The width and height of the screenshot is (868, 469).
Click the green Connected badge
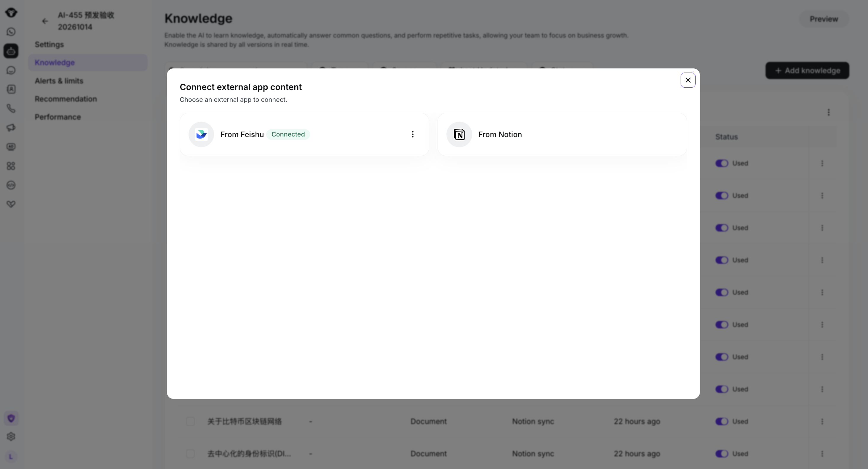tap(288, 134)
